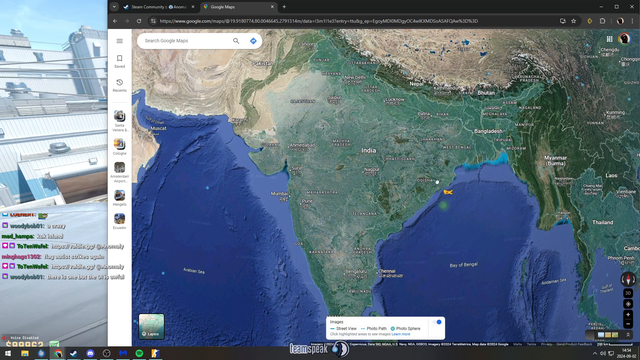Open Steam from taskbar
Screen dimensions: 640x360
[74, 353]
